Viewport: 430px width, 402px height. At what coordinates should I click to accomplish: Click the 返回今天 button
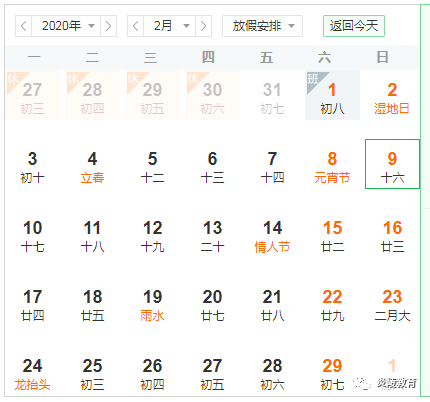point(354,26)
